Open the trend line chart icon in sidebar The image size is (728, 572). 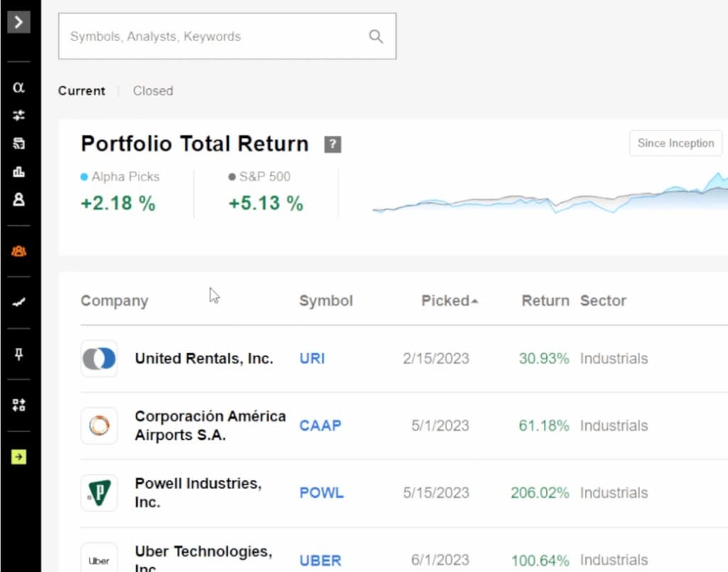(x=18, y=302)
